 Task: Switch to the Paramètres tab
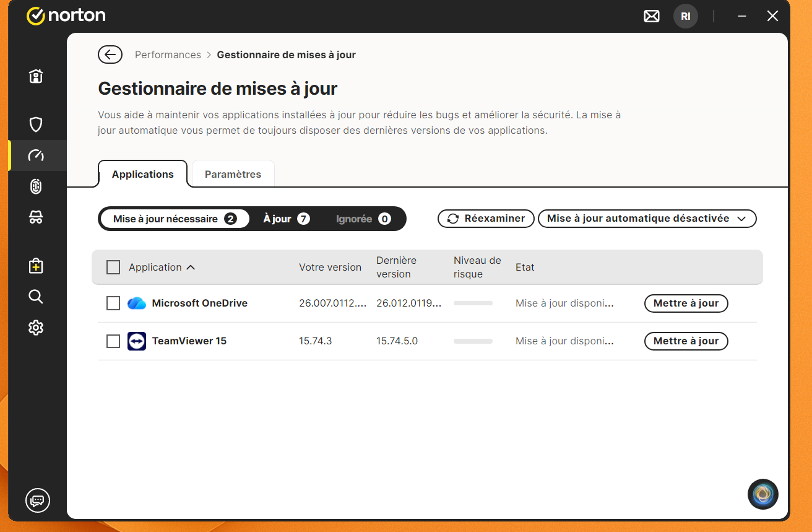click(233, 174)
